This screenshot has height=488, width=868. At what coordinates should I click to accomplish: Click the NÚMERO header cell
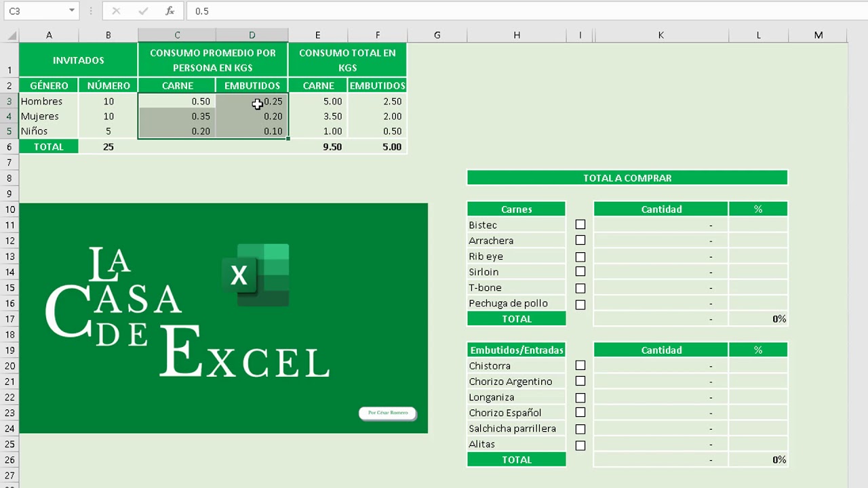(108, 85)
